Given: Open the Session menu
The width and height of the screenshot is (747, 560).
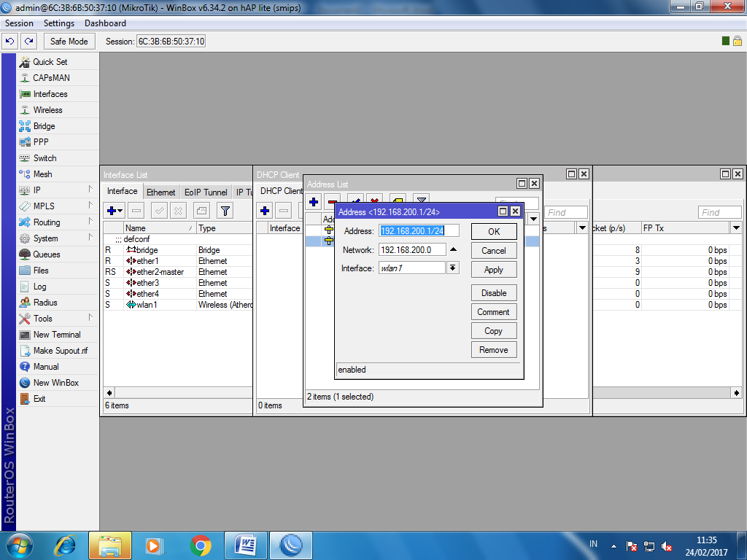Looking at the screenshot, I should 19,23.
